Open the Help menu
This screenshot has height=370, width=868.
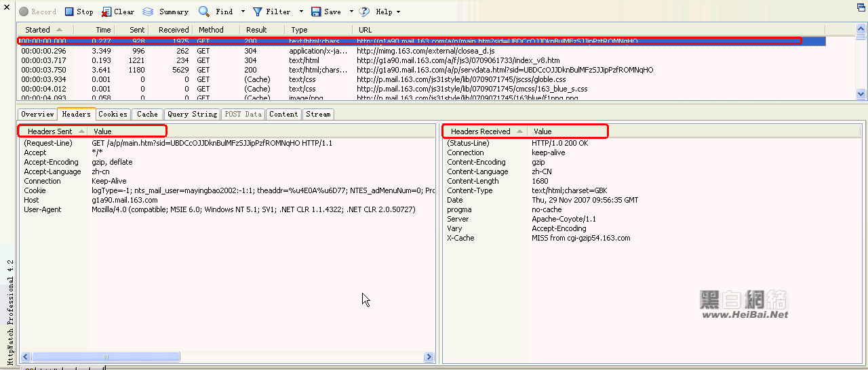380,12
